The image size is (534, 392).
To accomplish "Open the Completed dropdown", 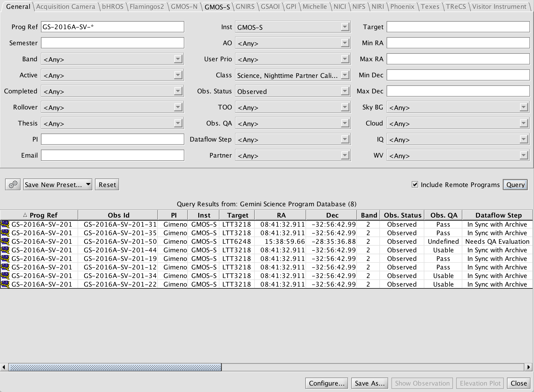I will [112, 91].
